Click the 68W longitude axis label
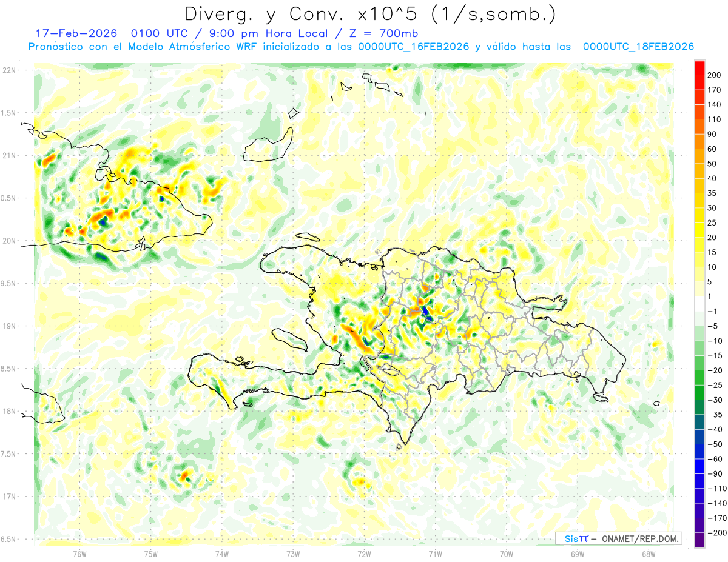728x562 pixels. pyautogui.click(x=648, y=554)
